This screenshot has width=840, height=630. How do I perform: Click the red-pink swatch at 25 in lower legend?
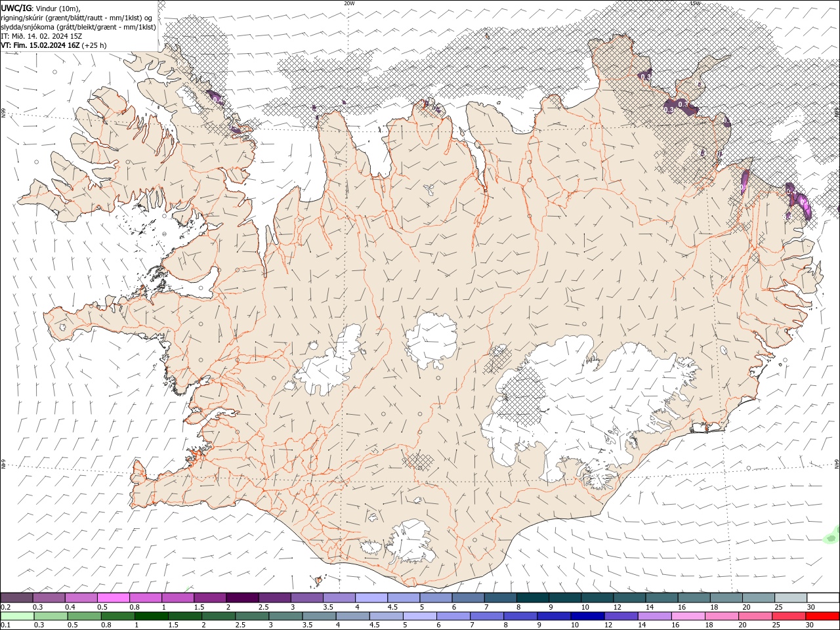tap(789, 616)
